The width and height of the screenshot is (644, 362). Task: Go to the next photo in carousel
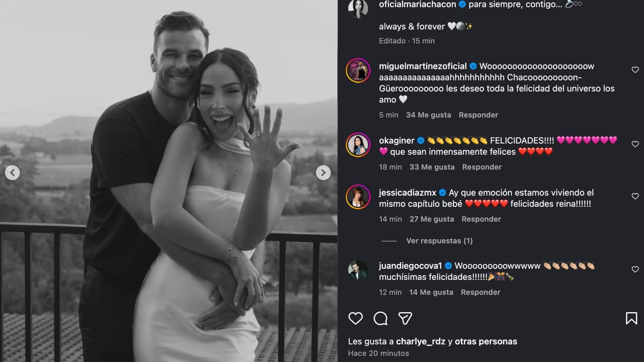pyautogui.click(x=323, y=173)
